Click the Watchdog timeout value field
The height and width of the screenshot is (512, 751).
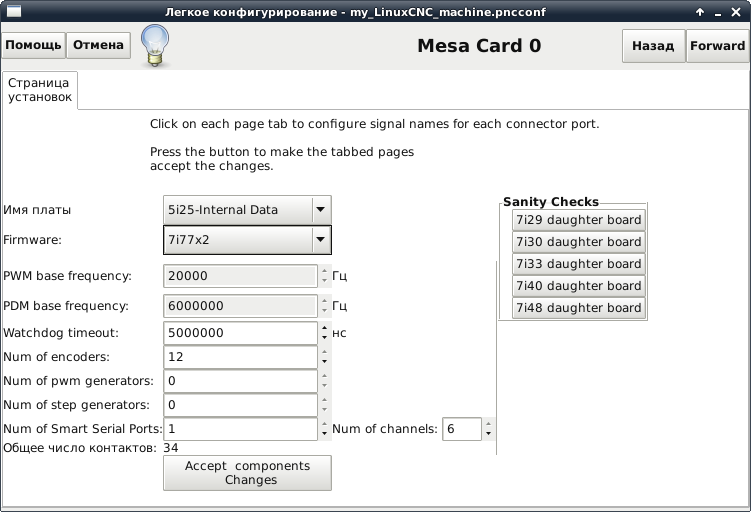(x=240, y=333)
